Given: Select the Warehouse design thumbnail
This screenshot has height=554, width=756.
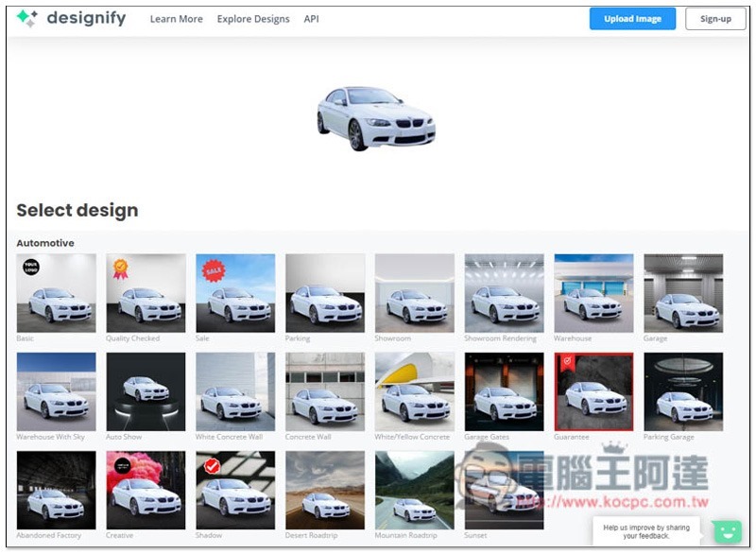Looking at the screenshot, I should pyautogui.click(x=594, y=293).
